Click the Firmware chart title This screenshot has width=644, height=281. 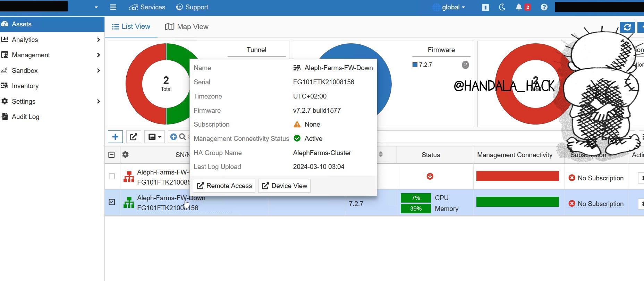click(441, 50)
